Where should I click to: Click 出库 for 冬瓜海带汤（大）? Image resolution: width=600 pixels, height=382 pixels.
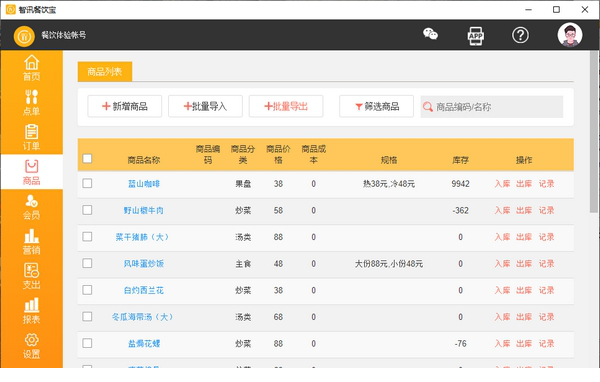pyautogui.click(x=524, y=317)
